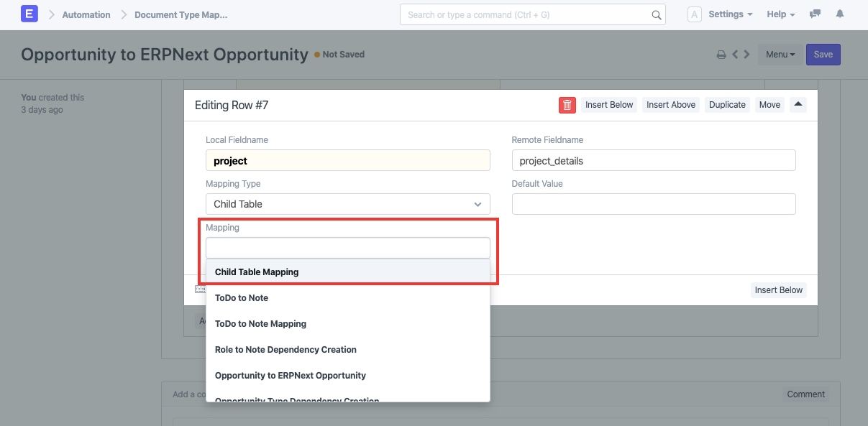Screen dimensions: 868x426
Task: Open notifications bell icon
Action: 840,14
